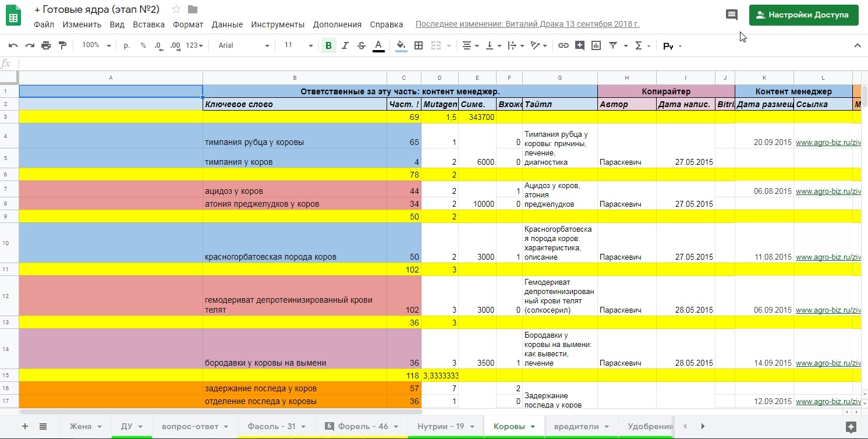Open filter views dropdown arrow
868x439 pixels.
626,45
